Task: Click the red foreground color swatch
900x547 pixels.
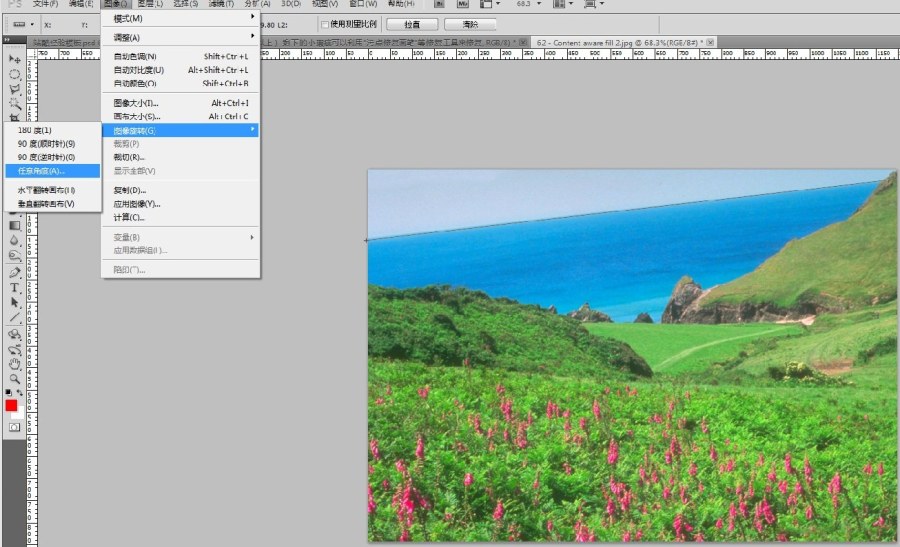Action: pyautogui.click(x=12, y=406)
